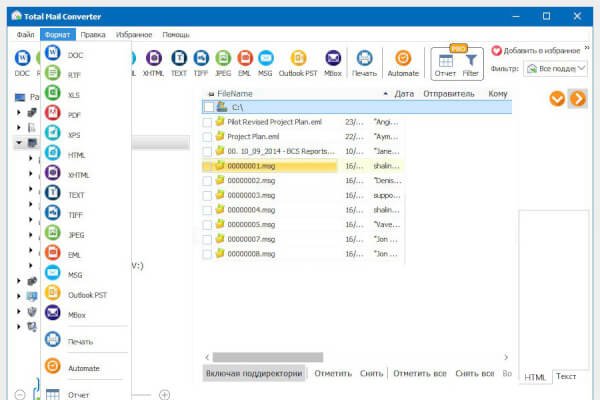Click the TIFF icon in Format menu
Viewport: 600px width, 400px height.
(x=52, y=212)
